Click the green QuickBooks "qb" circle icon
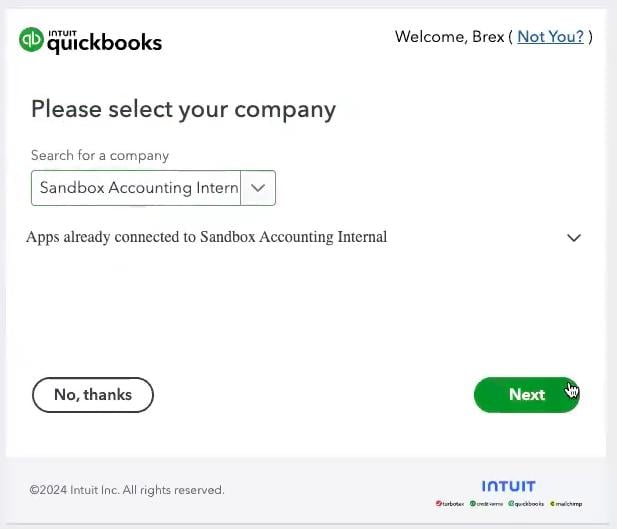Image resolution: width=617 pixels, height=529 pixels. click(32, 40)
